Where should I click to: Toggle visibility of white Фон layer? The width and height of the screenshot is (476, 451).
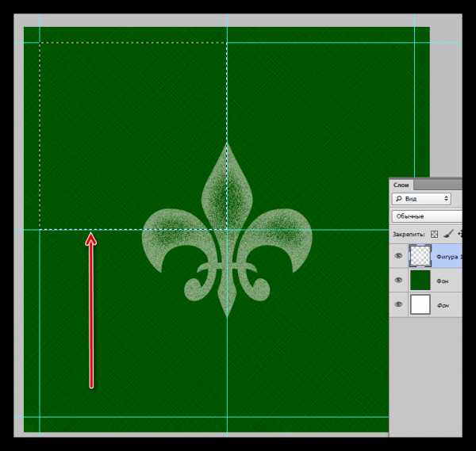(398, 304)
